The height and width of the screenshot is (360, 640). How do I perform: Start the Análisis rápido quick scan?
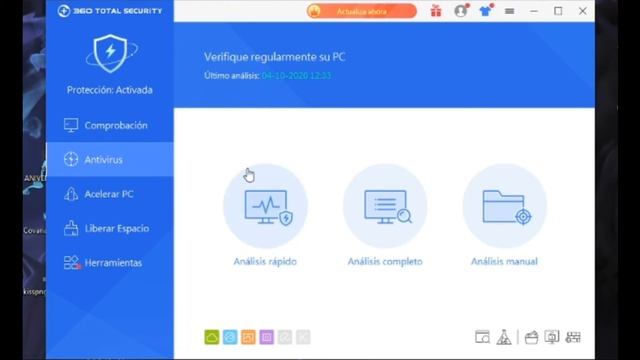265,206
